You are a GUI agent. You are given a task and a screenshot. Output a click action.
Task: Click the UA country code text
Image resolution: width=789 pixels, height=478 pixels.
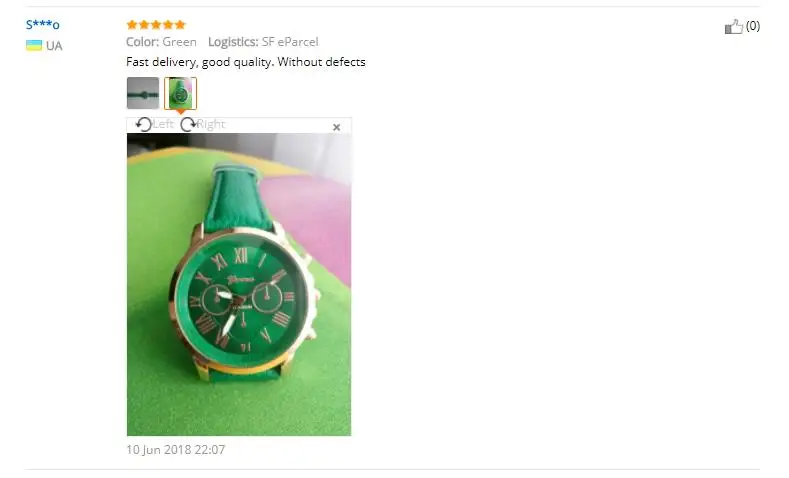[54, 46]
